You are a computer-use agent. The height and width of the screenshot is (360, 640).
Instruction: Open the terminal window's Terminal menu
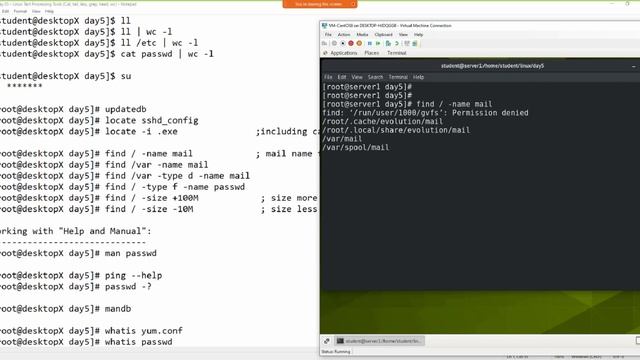(x=398, y=77)
